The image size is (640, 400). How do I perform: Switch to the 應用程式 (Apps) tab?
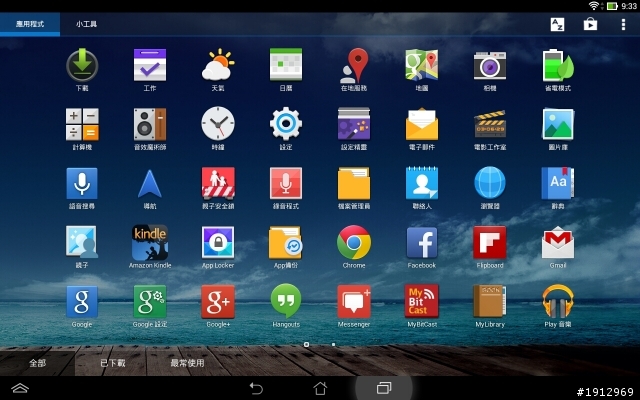(x=30, y=24)
